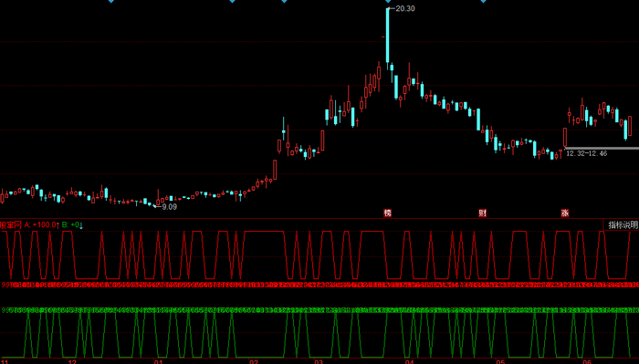Click the 12.32-12.46 gap price label
639x364 pixels.
pos(587,153)
